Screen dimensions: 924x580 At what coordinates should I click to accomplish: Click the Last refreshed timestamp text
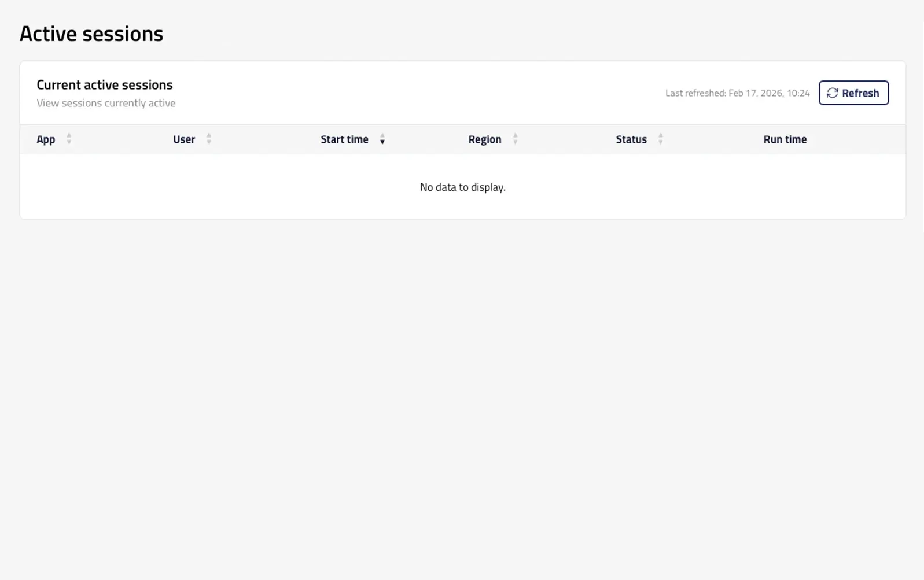click(x=737, y=93)
